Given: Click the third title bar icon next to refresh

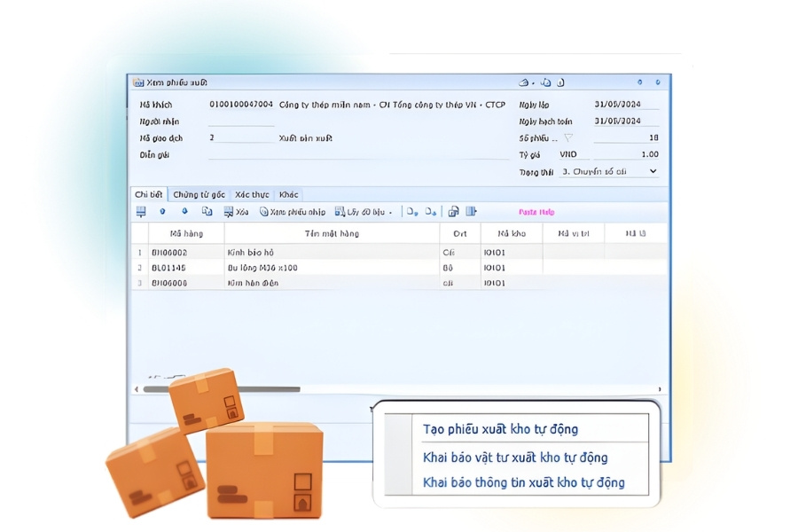Looking at the screenshot, I should pyautogui.click(x=560, y=82).
